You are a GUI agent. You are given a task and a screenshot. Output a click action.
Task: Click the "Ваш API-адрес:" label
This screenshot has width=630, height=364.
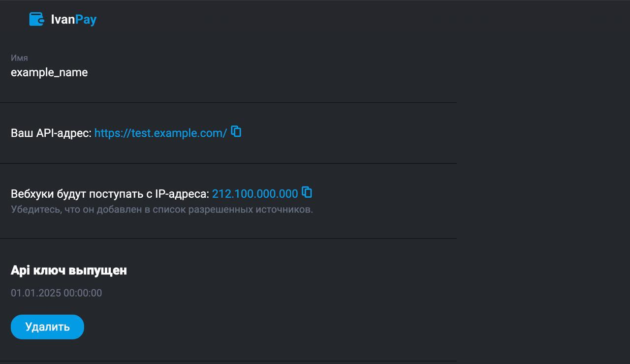[x=51, y=133]
